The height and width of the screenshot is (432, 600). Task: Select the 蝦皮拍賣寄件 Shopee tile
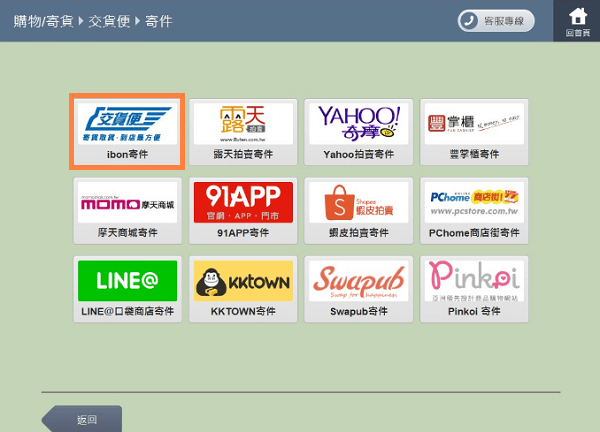(x=359, y=210)
